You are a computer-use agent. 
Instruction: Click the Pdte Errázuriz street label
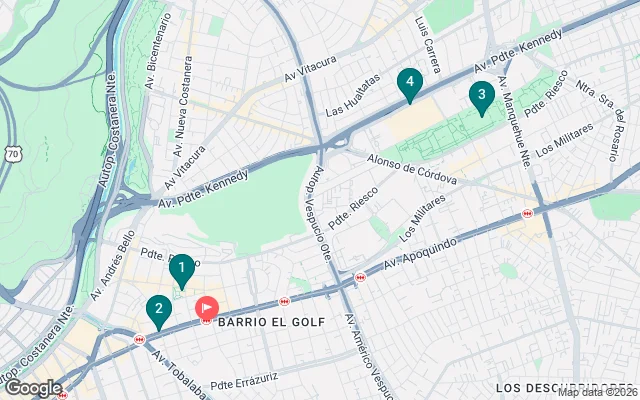point(244,381)
